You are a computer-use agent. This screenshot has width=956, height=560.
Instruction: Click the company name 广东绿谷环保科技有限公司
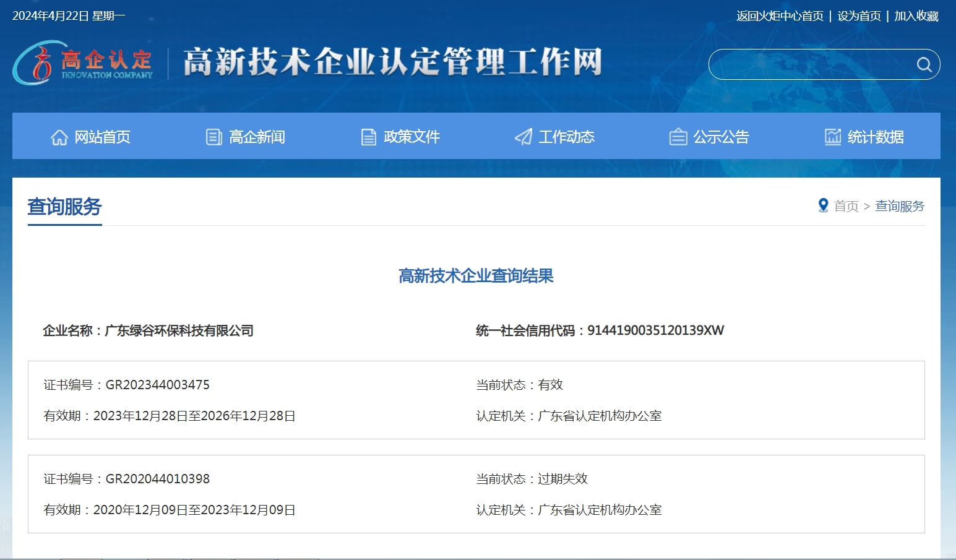179,330
